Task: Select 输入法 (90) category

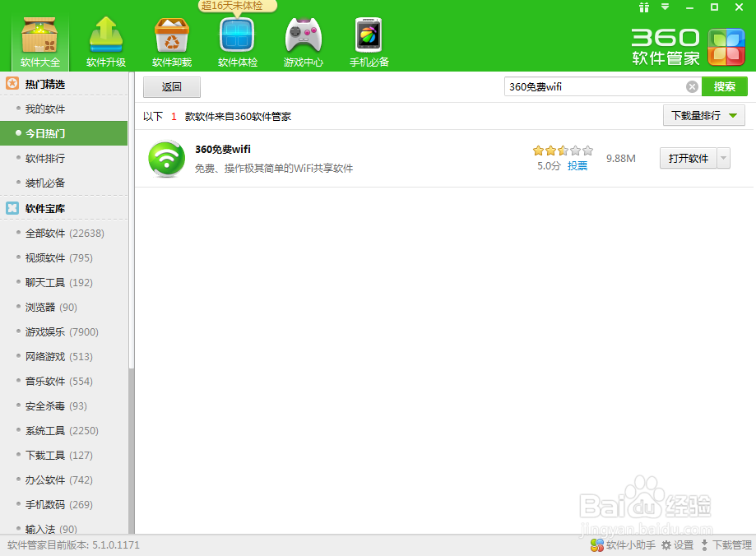Action: (x=63, y=528)
